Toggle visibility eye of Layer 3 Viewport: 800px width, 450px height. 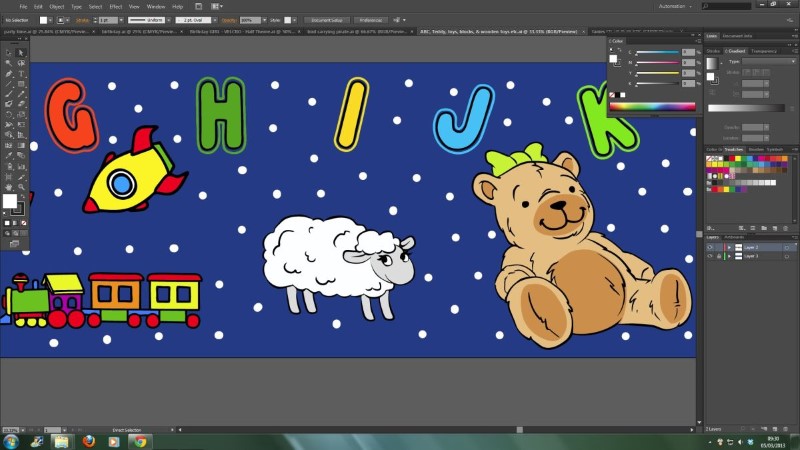pyautogui.click(x=710, y=256)
